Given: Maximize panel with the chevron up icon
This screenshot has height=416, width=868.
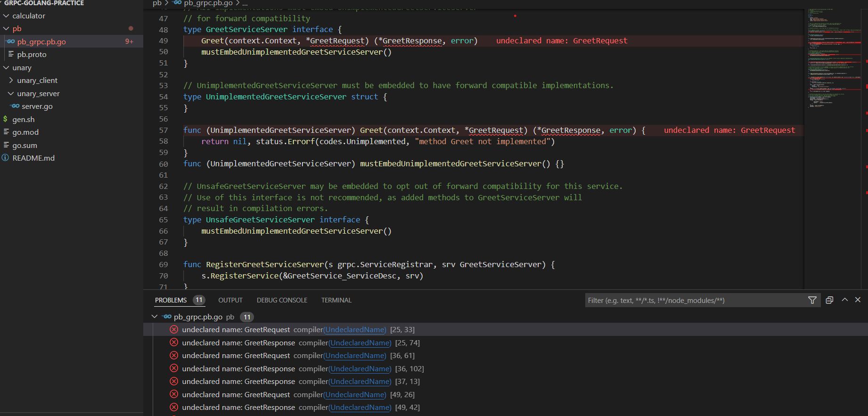Looking at the screenshot, I should [x=845, y=300].
